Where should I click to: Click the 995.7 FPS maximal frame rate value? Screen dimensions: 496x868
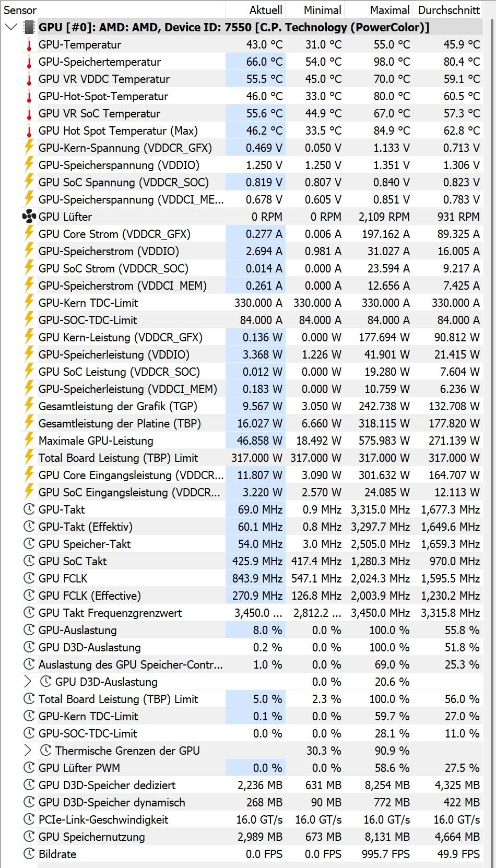[x=386, y=854]
